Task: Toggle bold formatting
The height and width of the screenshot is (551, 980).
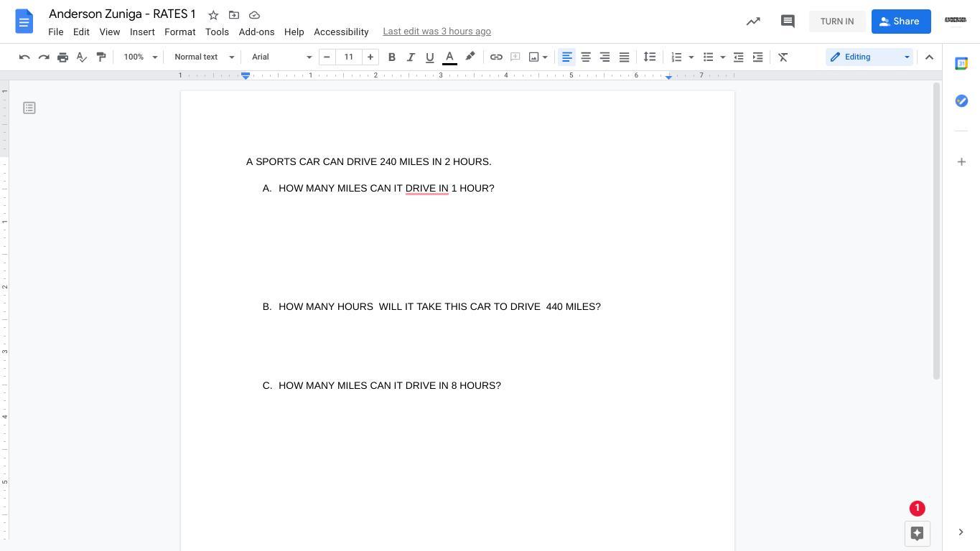Action: [392, 57]
